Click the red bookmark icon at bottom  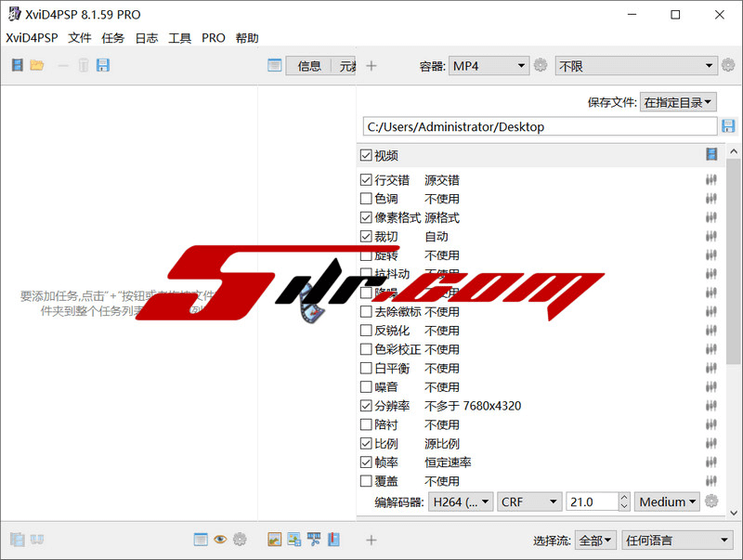click(x=333, y=540)
